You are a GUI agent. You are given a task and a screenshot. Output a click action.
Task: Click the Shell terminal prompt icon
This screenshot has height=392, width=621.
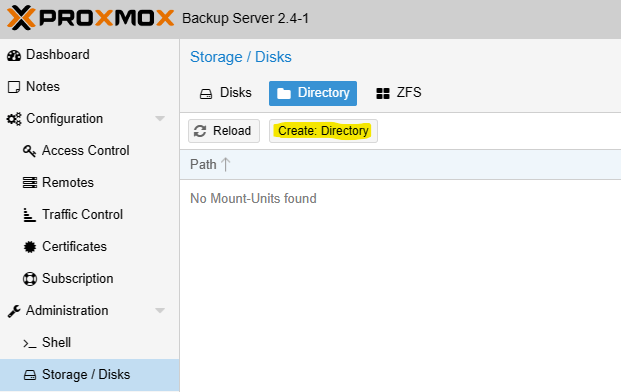[30, 343]
